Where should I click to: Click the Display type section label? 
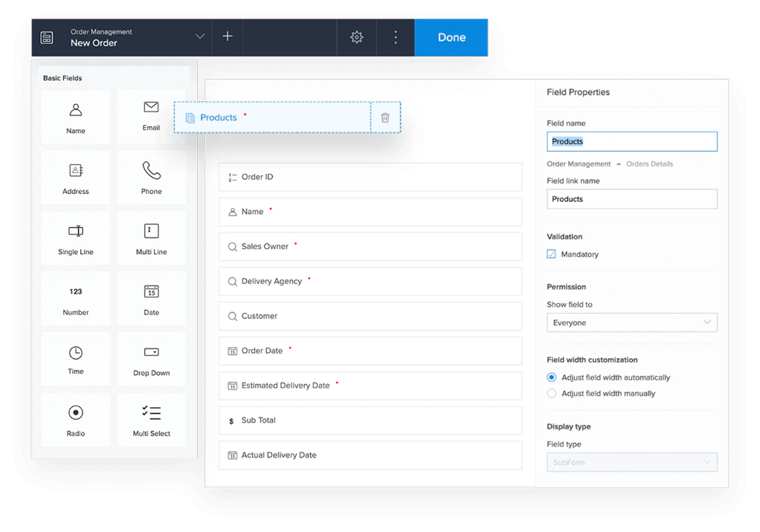pyautogui.click(x=569, y=426)
